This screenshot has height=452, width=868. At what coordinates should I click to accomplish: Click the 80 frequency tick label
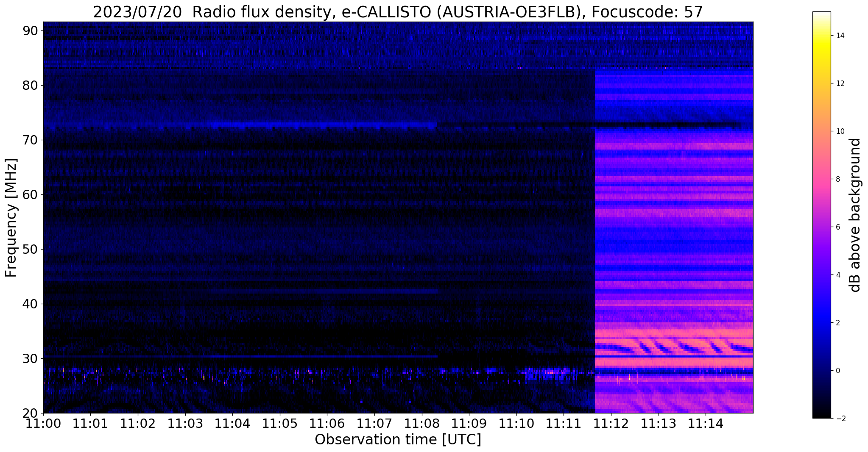pos(30,85)
